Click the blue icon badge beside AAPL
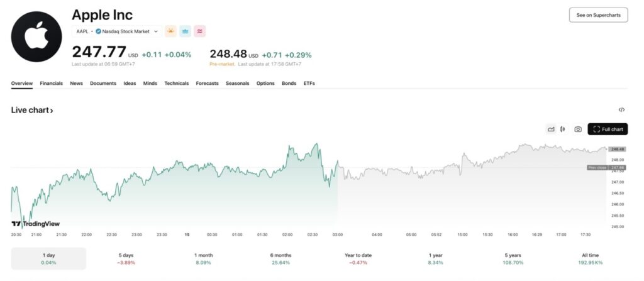644x281 pixels. tap(185, 31)
